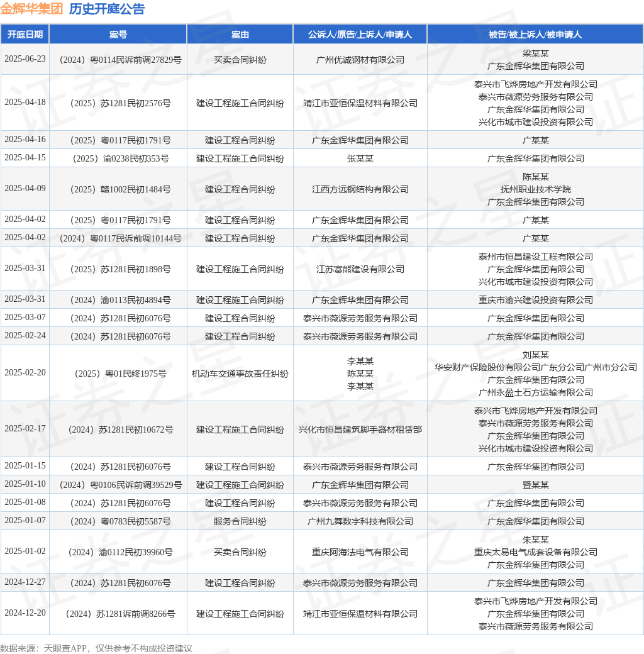Select defendant 华安财产保险股份有限公司广东分公司广州市分公司
The height and width of the screenshot is (654, 644).
point(536,367)
